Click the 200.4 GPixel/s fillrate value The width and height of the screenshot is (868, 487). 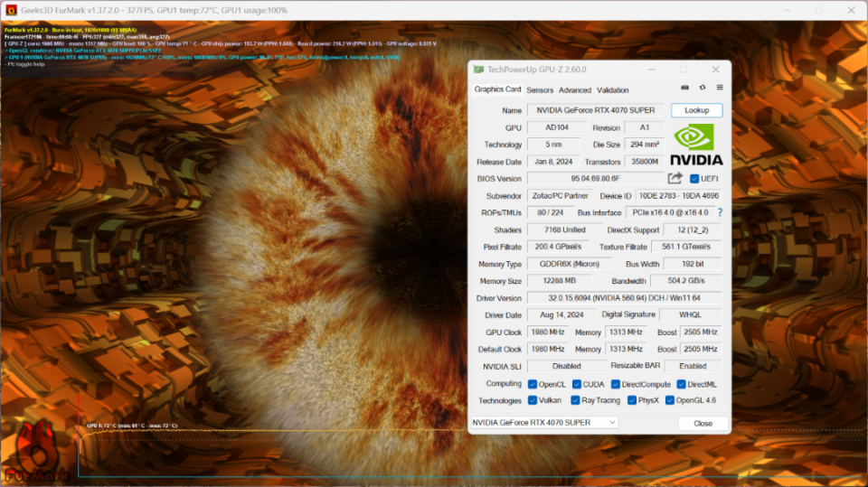[x=558, y=247]
